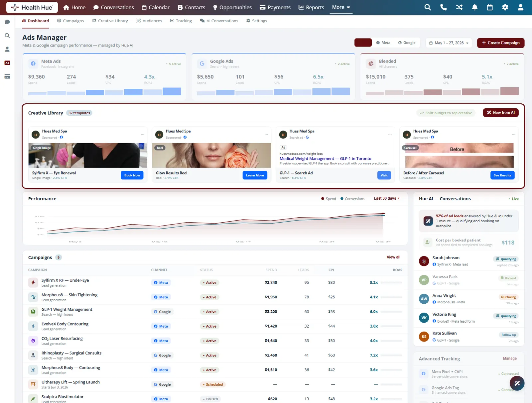This screenshot has width=532, height=403.
Task: Open the notifications bell
Action: coord(474,7)
